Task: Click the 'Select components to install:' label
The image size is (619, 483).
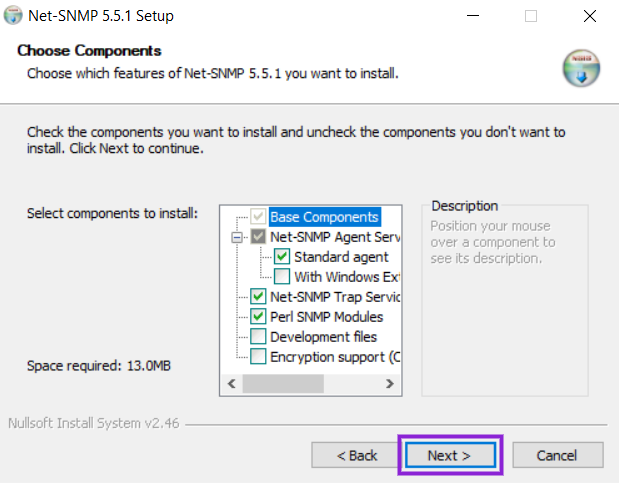Action: [112, 213]
